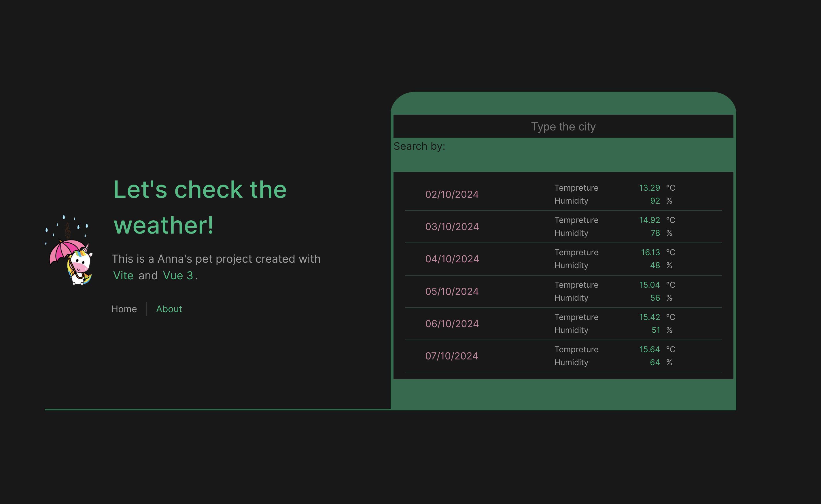This screenshot has width=821, height=504.
Task: Click the 'Search by:' label
Action: click(419, 146)
